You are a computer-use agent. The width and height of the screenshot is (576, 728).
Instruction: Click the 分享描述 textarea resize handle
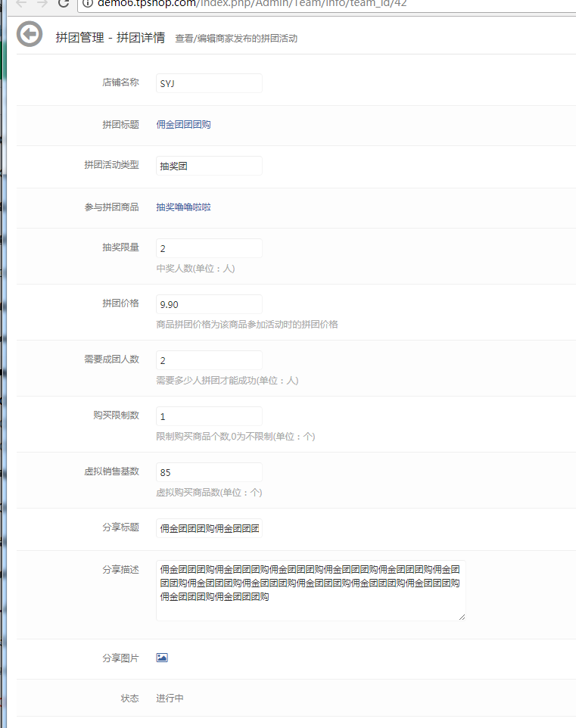pyautogui.click(x=461, y=617)
